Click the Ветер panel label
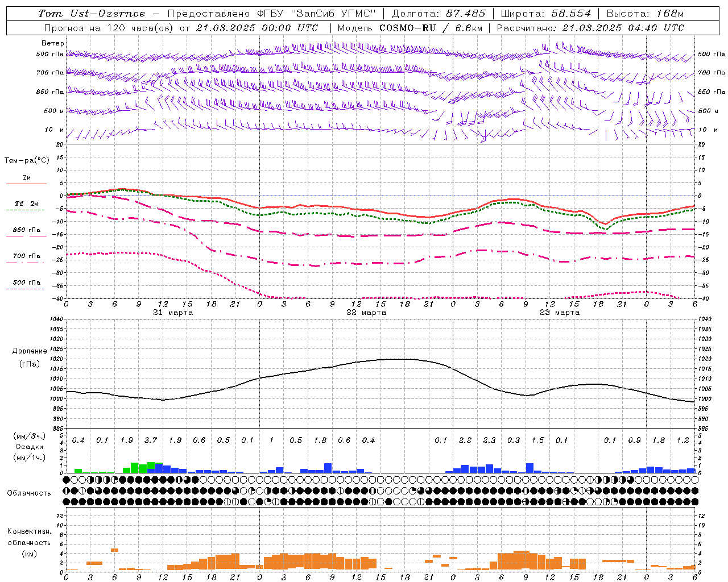This screenshot has height=582, width=728. (53, 43)
